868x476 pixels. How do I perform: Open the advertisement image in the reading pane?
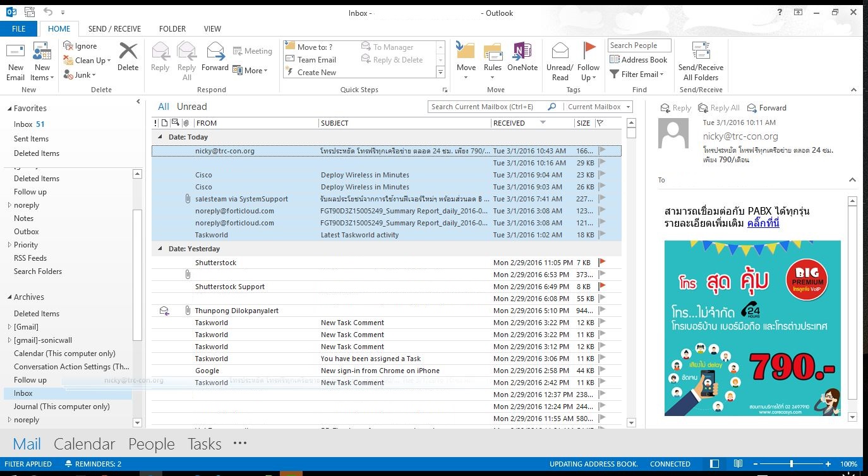pos(752,328)
